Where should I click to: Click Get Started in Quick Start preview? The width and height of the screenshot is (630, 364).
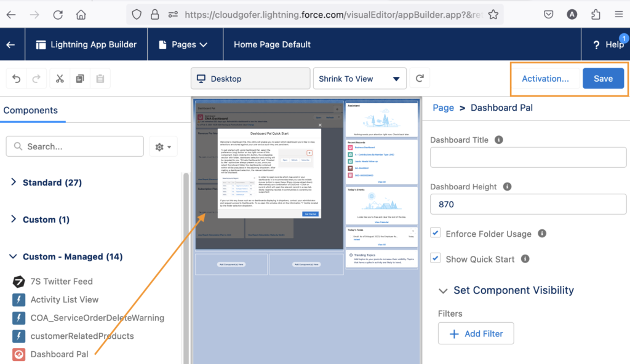click(x=310, y=214)
